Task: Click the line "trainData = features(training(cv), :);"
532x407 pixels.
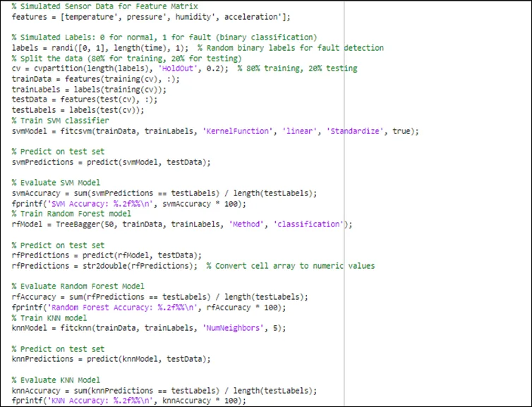Action: tap(96, 79)
